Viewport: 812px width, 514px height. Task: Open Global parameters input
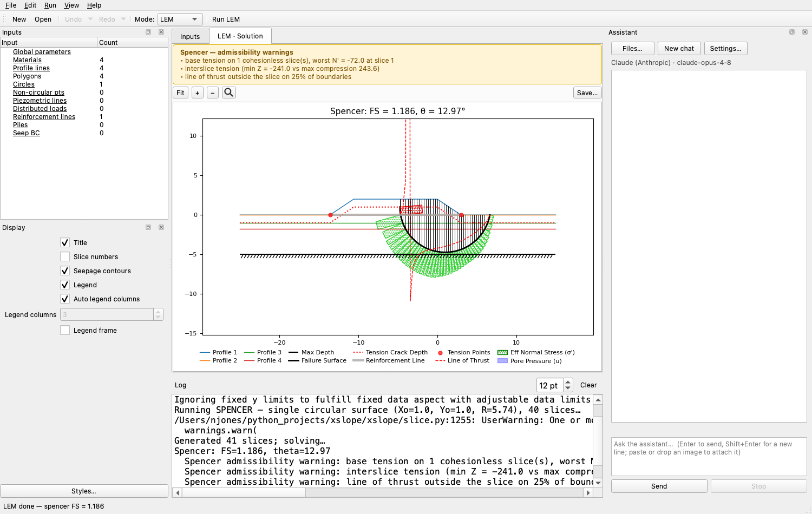pyautogui.click(x=42, y=52)
